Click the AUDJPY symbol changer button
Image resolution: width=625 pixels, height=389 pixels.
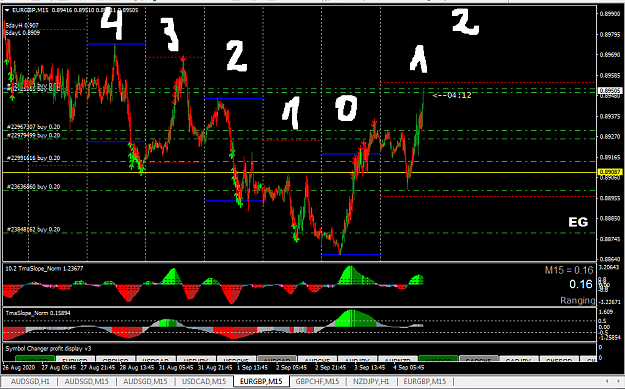point(358,359)
